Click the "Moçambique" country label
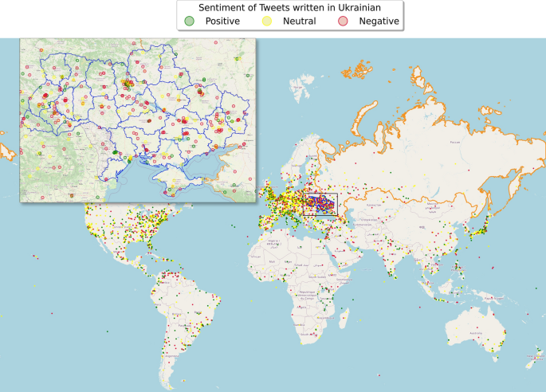 325,318
